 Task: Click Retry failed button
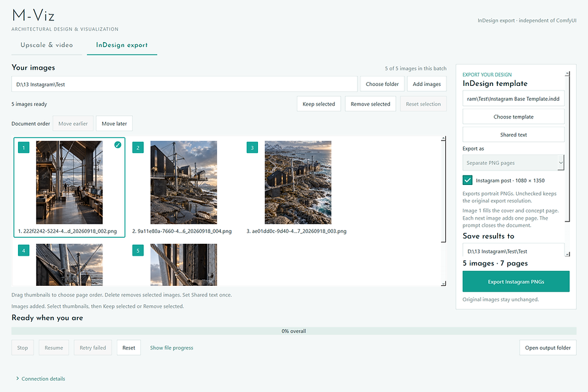click(93, 348)
